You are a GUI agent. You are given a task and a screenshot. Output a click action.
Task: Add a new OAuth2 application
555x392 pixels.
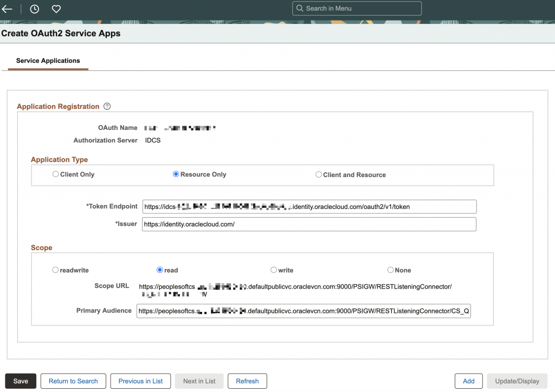coord(468,381)
